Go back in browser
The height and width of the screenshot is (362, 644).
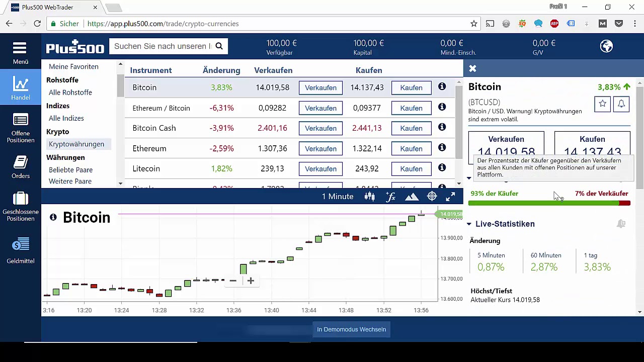click(9, 24)
